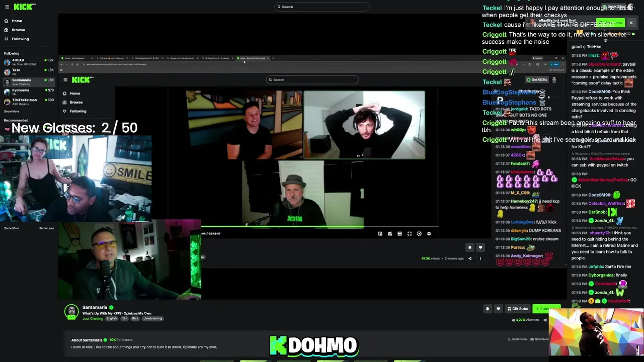Open a new tab in inner browser
Image resolution: width=644 pixels, height=362 pixels.
273,58
